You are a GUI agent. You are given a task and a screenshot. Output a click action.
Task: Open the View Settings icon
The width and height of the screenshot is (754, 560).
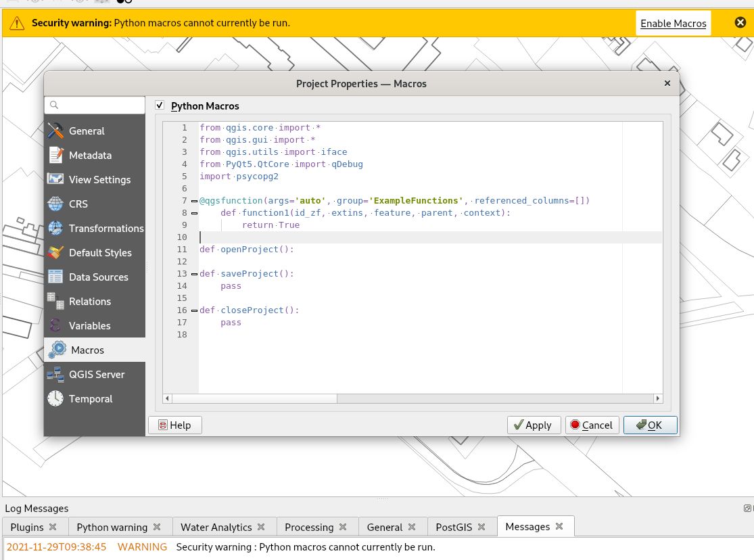coord(55,179)
